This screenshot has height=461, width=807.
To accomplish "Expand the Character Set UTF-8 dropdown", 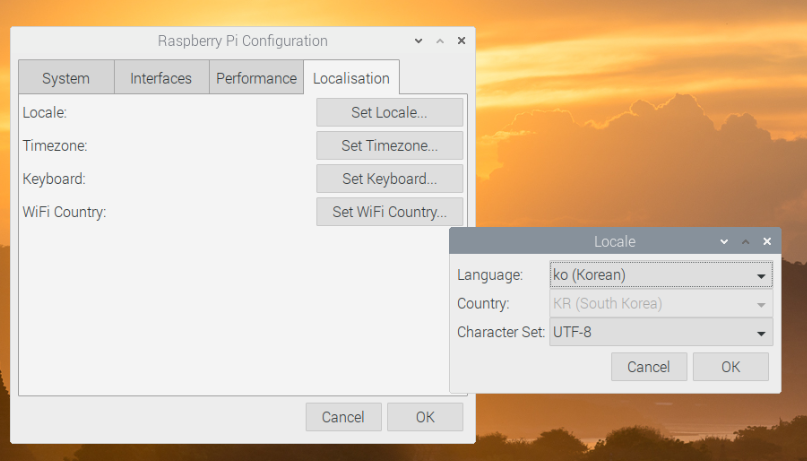I will click(x=661, y=332).
